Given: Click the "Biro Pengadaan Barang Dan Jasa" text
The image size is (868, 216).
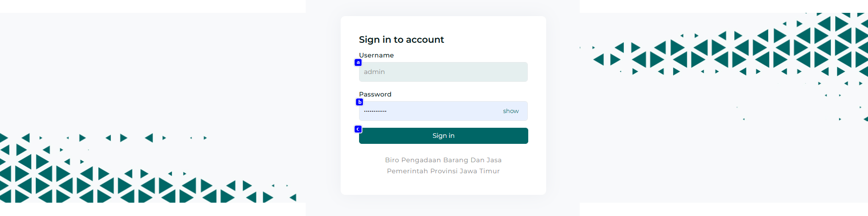Looking at the screenshot, I should [443, 160].
